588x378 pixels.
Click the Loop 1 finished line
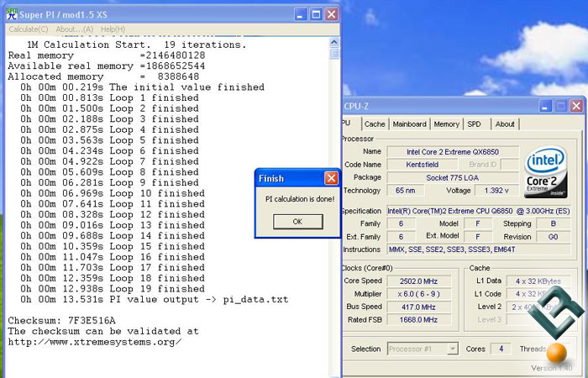[109, 98]
